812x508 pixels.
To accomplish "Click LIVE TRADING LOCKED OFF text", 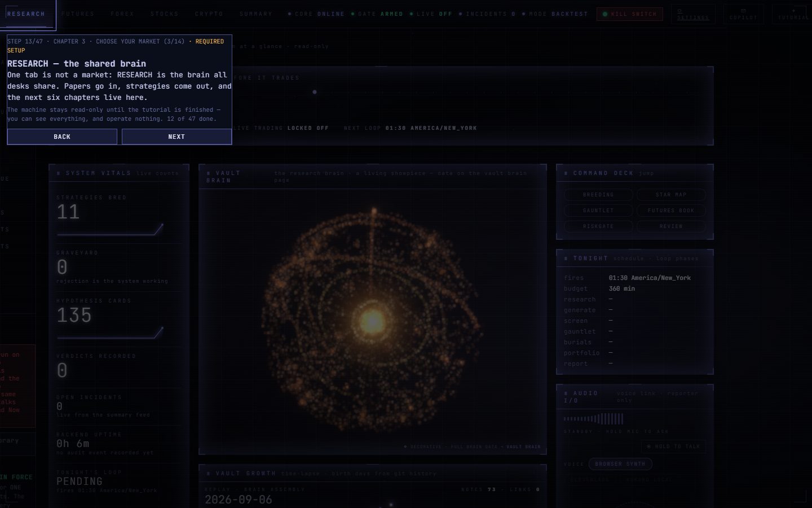I will coord(281,128).
